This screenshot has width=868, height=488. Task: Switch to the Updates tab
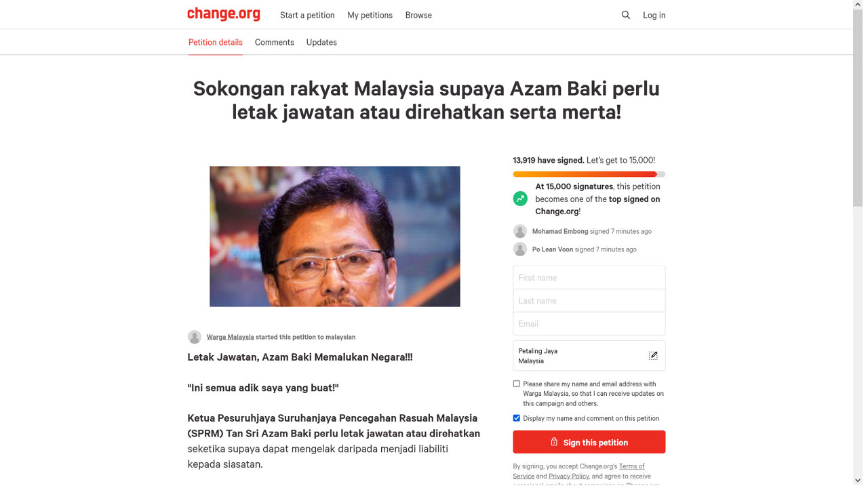[321, 42]
